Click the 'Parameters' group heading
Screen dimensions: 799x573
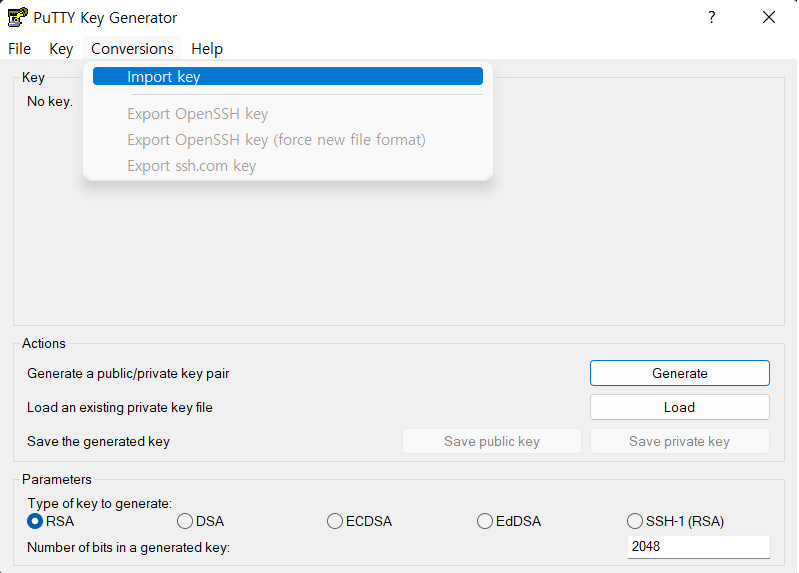[x=57, y=480]
